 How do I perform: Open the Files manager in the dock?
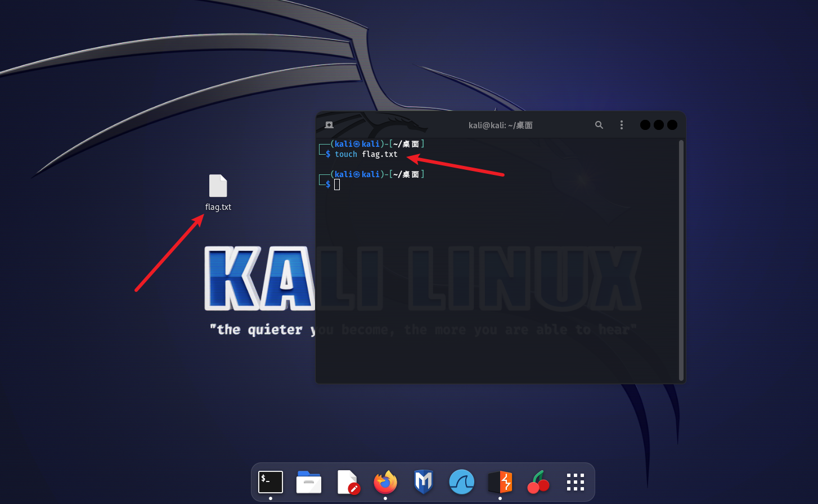click(x=309, y=482)
